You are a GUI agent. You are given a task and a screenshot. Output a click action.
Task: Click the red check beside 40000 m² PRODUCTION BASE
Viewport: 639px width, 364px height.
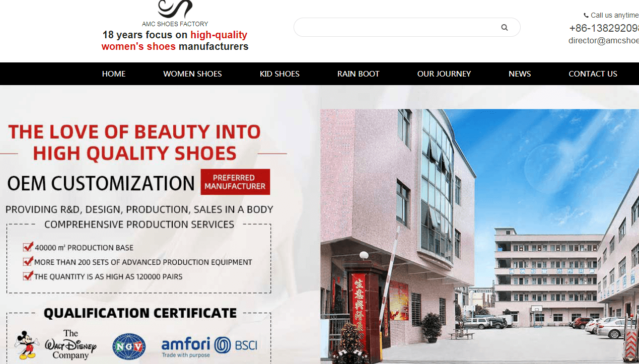[x=28, y=247]
